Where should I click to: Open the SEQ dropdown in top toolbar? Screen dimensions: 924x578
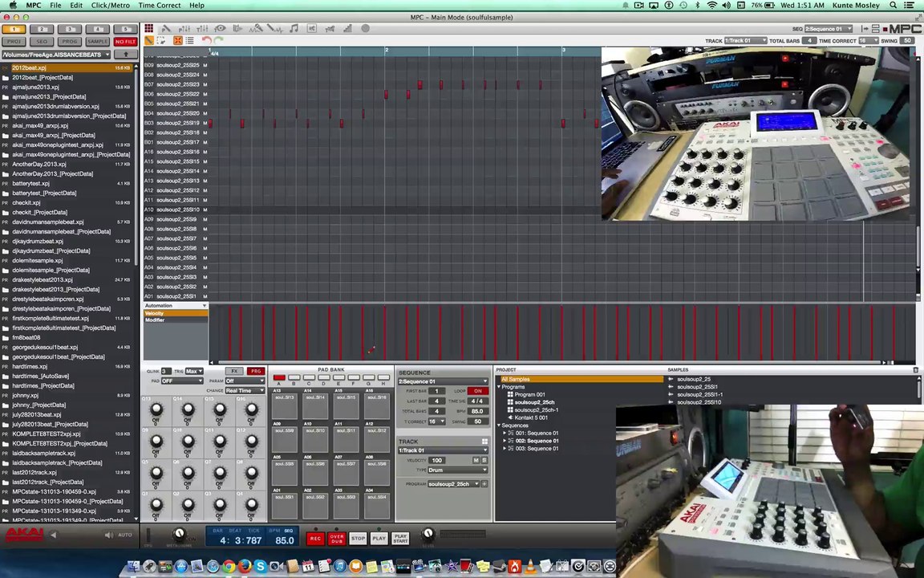pos(829,29)
